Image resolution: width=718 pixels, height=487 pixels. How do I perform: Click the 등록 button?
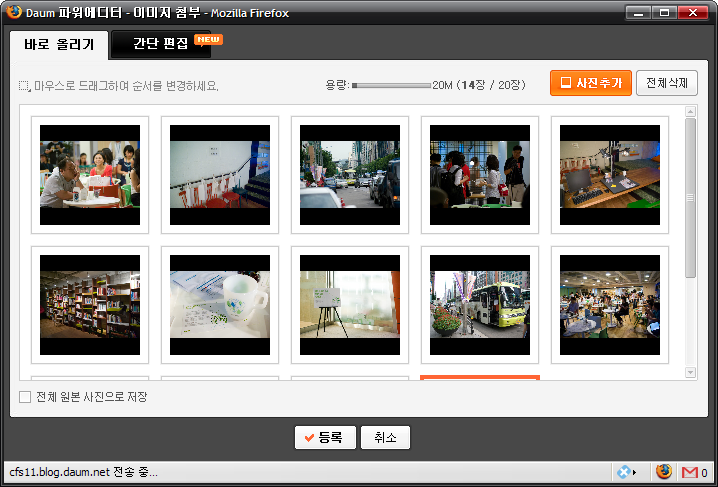click(x=325, y=438)
